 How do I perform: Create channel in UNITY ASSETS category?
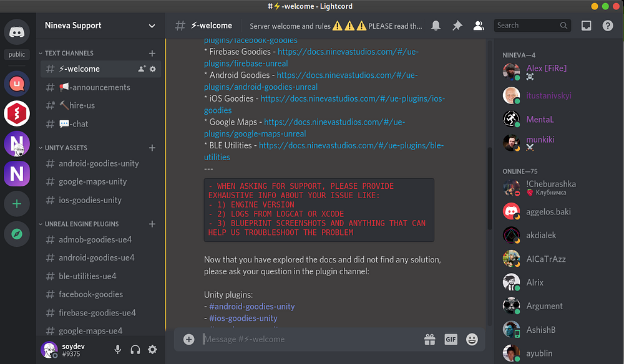152,148
